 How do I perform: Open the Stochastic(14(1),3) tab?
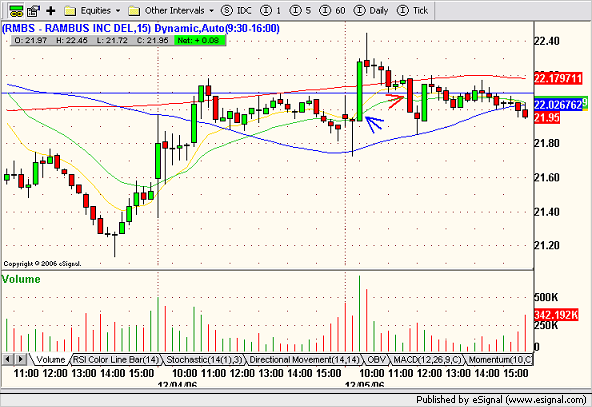coord(204,359)
